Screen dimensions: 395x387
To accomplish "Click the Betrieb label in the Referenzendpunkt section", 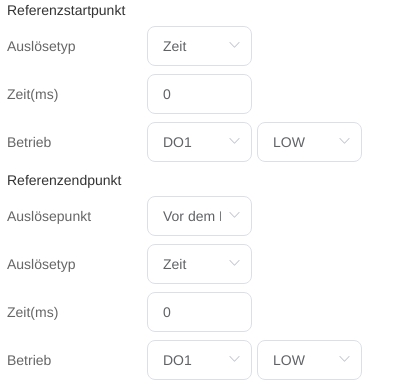I will click(29, 360).
